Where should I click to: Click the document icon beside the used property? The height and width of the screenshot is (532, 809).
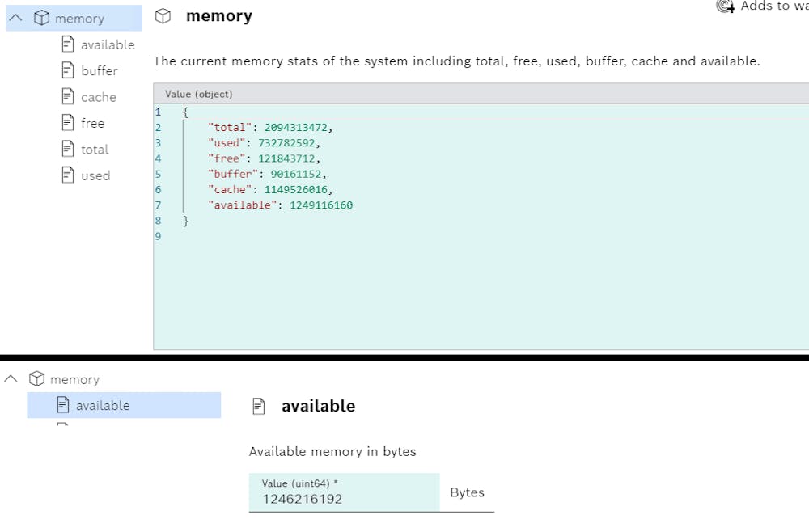coord(66,175)
